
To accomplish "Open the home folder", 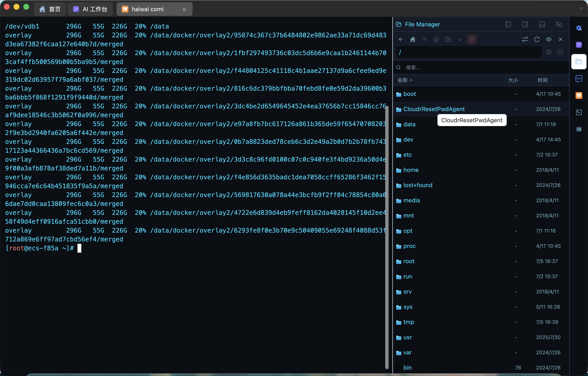I will (x=481, y=170).
